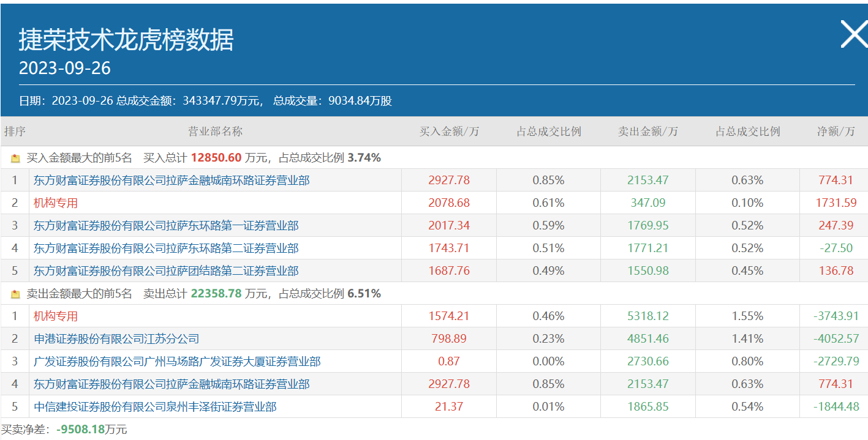Click the bag icon beside 卖出金额最大的前5名
Image resolution: width=868 pixels, height=440 pixels.
click(15, 294)
